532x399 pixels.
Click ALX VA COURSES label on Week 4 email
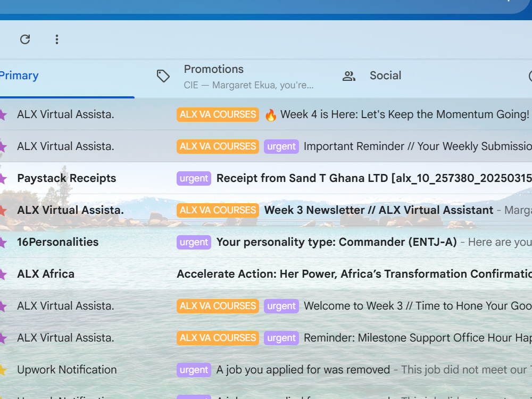pos(218,115)
